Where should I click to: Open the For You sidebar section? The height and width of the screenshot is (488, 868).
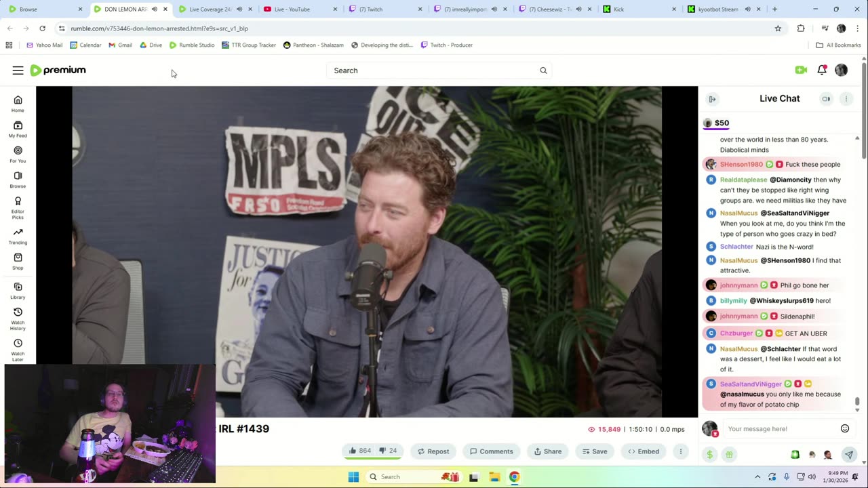[18, 154]
